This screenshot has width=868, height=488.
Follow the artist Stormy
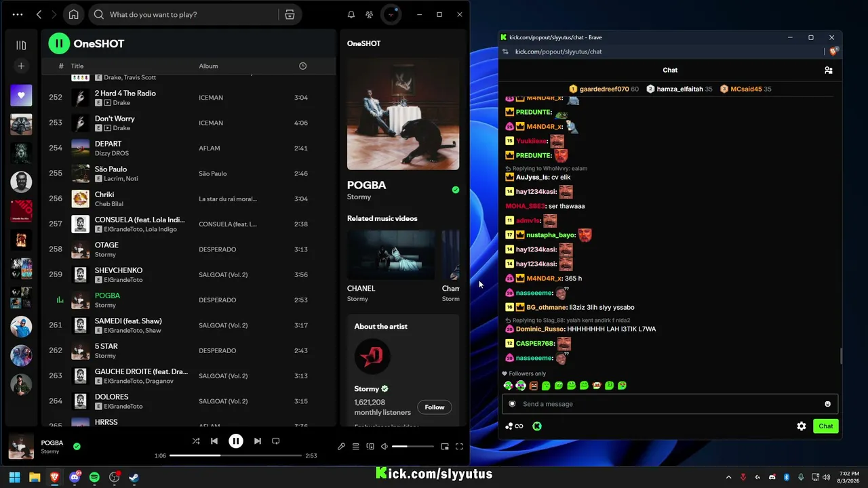coord(435,407)
